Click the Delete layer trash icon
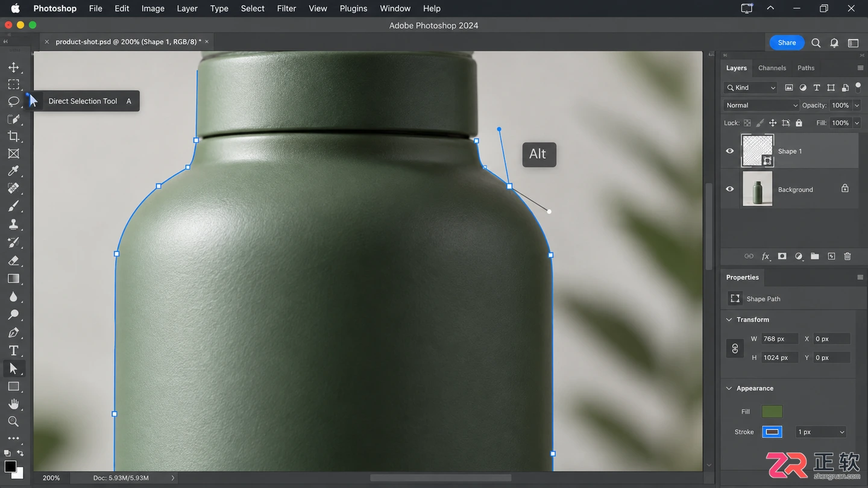The image size is (868, 488). pyautogui.click(x=848, y=256)
